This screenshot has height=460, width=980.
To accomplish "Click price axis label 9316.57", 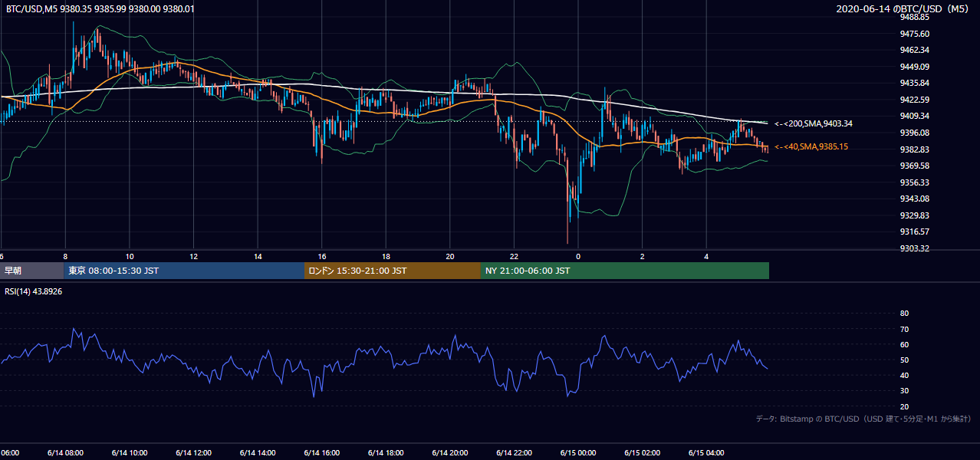I will pyautogui.click(x=915, y=232).
